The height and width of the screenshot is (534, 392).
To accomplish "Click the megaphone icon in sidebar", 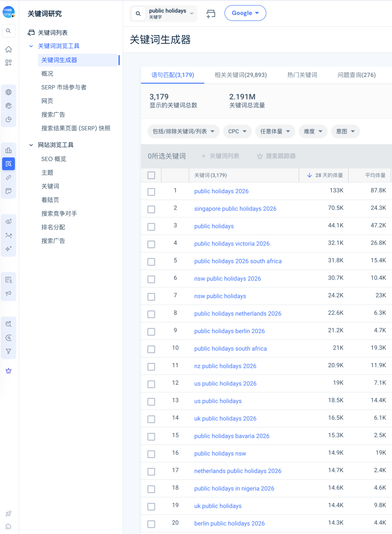I will point(8,293).
